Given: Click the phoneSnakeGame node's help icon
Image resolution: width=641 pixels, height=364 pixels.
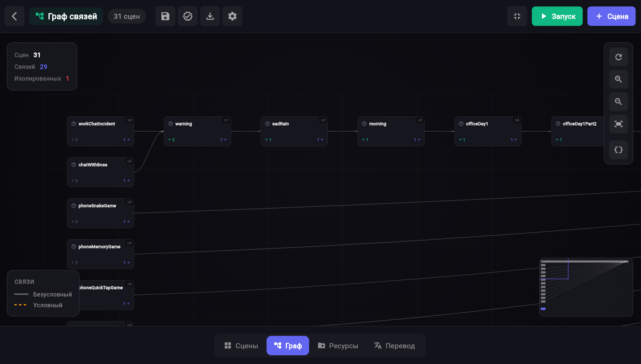Looking at the screenshot, I should click(74, 206).
